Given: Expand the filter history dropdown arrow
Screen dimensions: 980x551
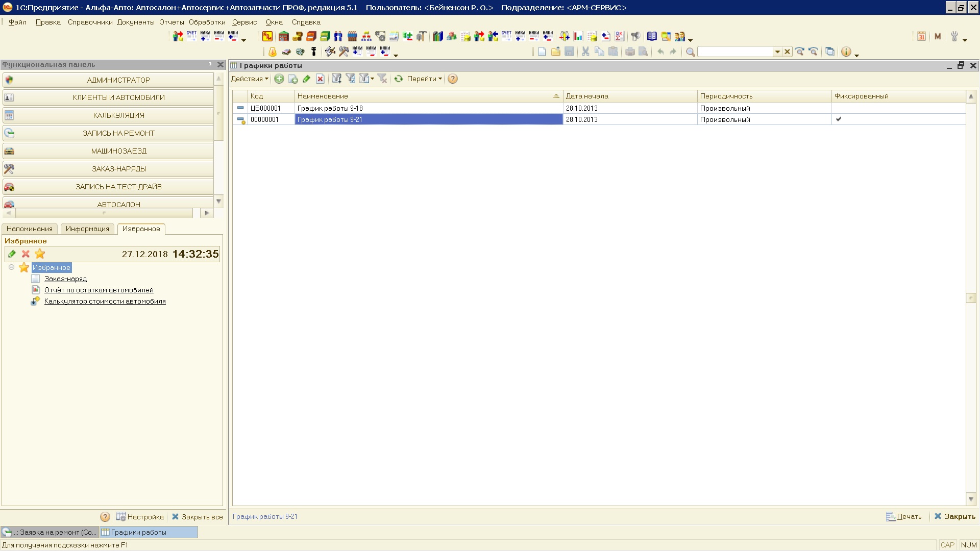Looking at the screenshot, I should click(x=372, y=79).
